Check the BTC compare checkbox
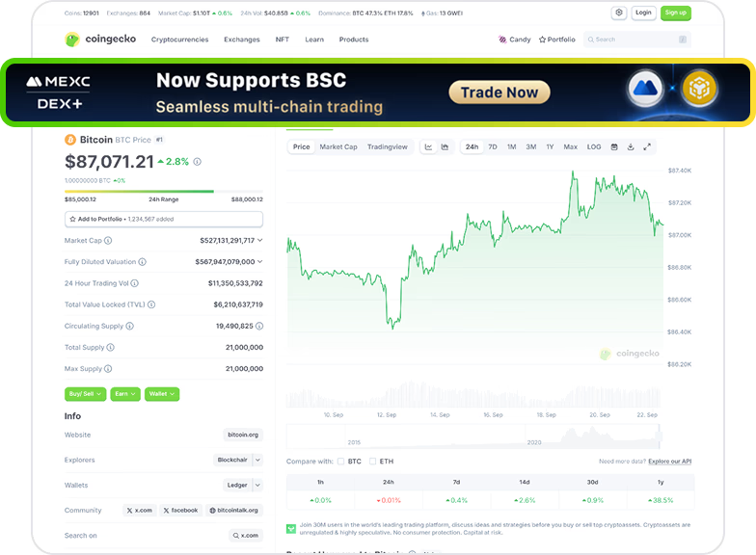The height and width of the screenshot is (555, 756). [x=340, y=462]
